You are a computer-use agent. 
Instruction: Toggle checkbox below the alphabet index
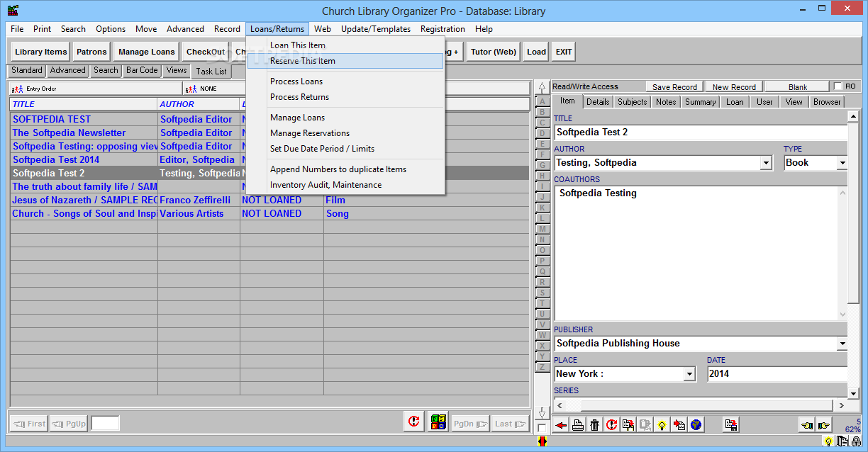pyautogui.click(x=542, y=428)
